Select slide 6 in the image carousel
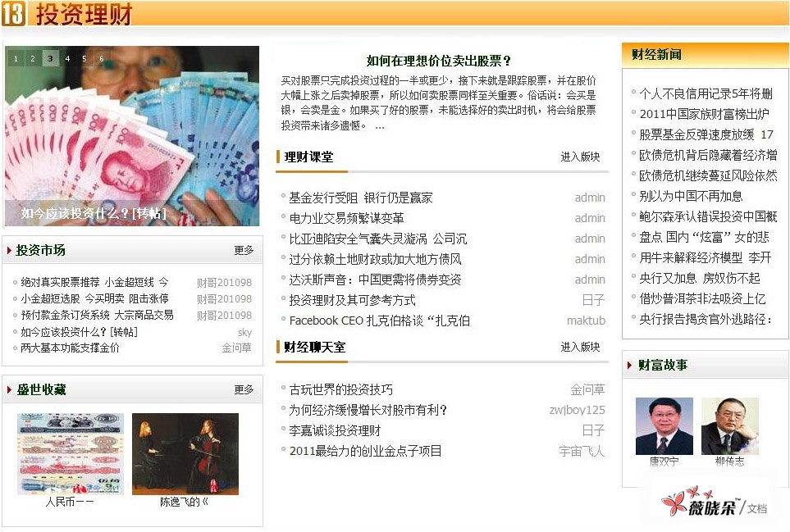Viewport: 790px width, 532px height. (x=102, y=59)
